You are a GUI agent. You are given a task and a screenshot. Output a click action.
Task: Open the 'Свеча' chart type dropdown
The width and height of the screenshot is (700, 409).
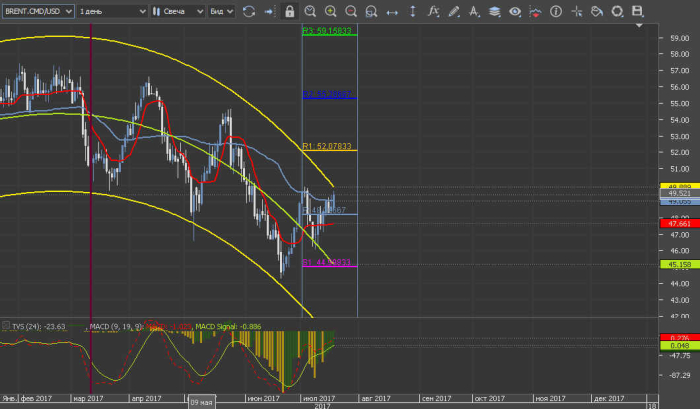point(177,11)
